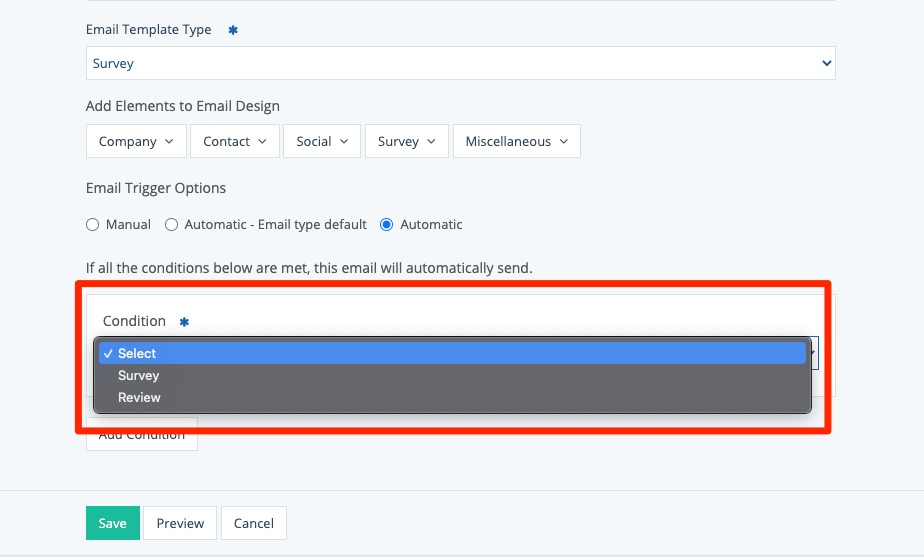The height and width of the screenshot is (557, 924).
Task: Select the Manual trigger radio button
Action: click(x=93, y=225)
